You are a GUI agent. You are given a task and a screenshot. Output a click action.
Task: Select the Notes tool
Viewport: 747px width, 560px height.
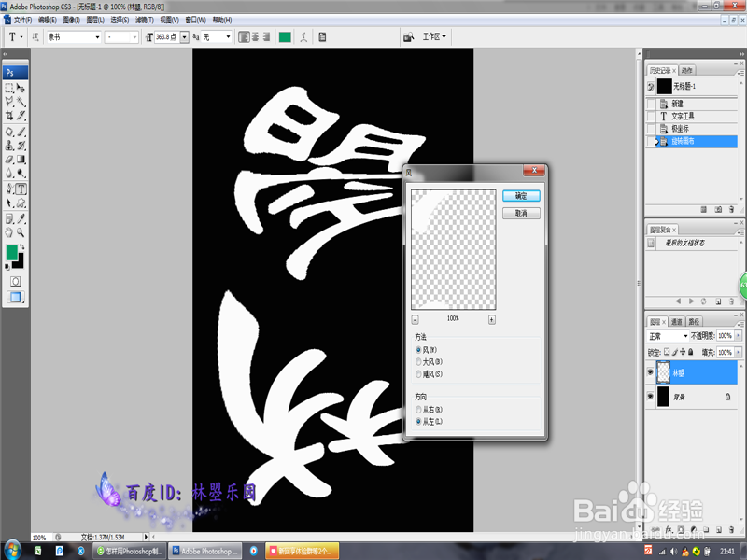click(9, 219)
